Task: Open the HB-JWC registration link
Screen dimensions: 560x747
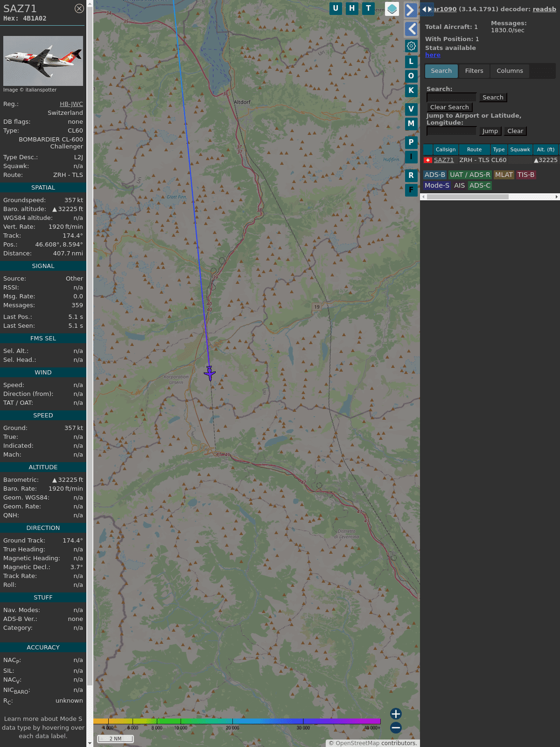Action: [71, 104]
